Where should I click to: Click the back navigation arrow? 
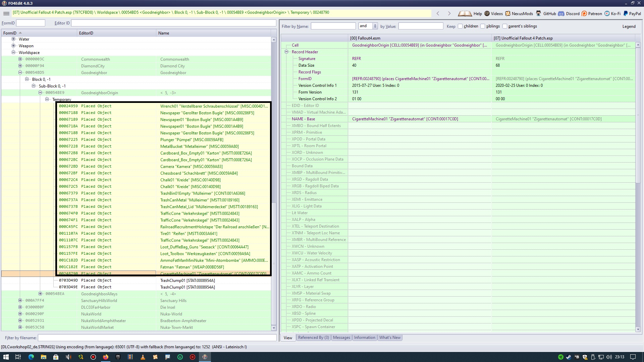[x=438, y=13]
